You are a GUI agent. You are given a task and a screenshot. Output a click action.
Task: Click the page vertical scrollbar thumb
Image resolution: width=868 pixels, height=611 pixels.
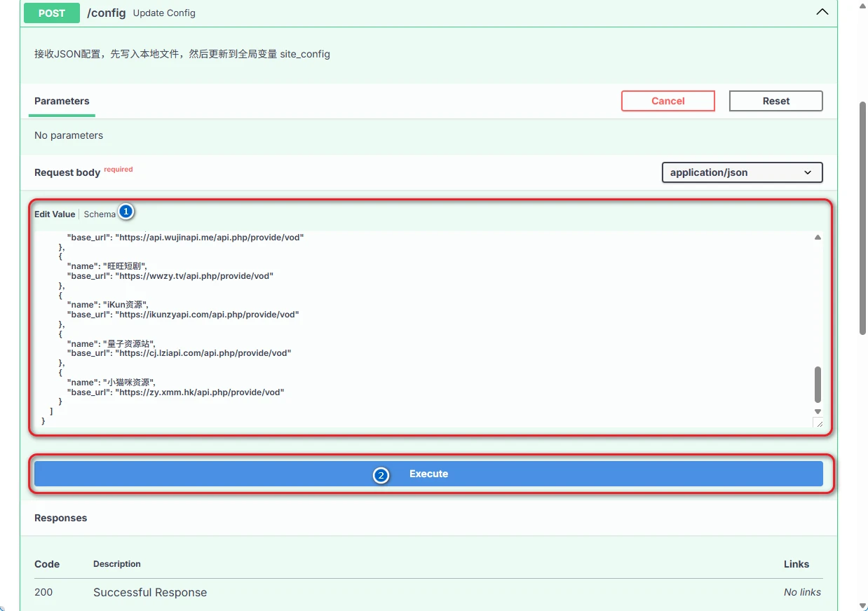[863, 217]
